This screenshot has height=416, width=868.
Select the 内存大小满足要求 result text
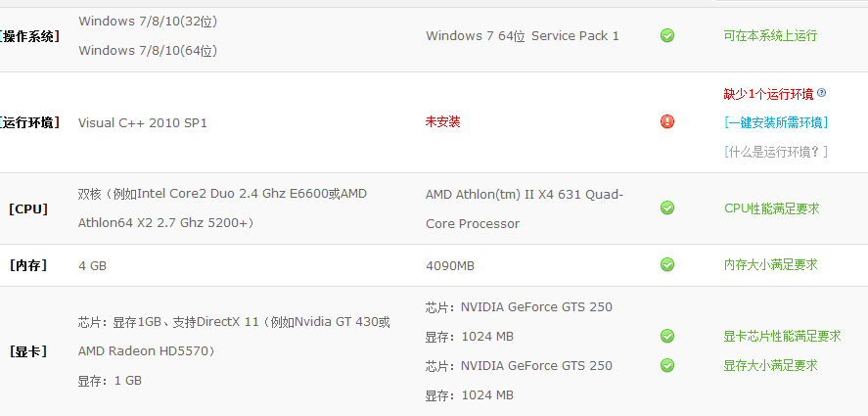tap(770, 265)
